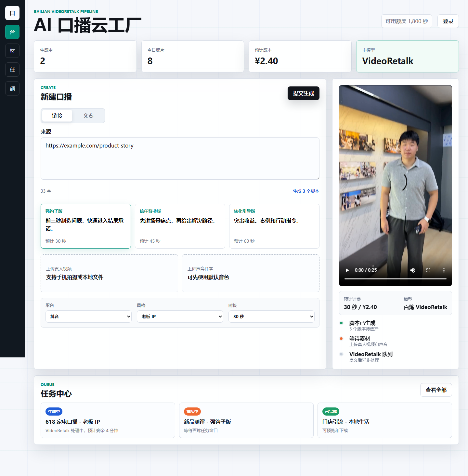Click the 上传真人视频 upload area

[109, 273]
